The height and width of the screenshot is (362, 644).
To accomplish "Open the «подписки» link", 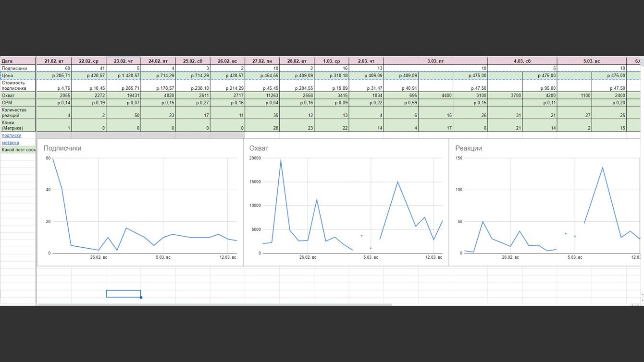I will tap(12, 135).
